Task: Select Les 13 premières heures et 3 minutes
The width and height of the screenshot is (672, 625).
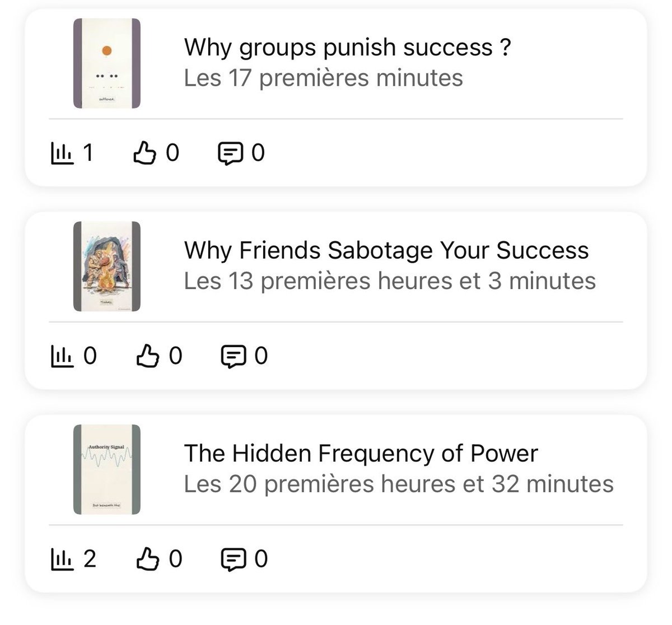Action: pos(390,281)
